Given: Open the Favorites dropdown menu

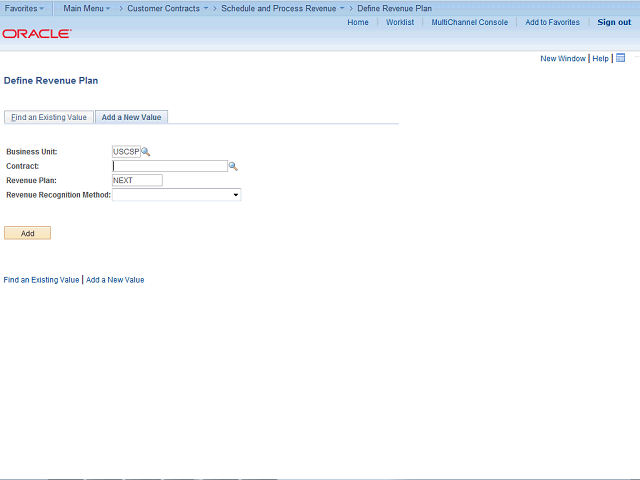Looking at the screenshot, I should point(24,8).
